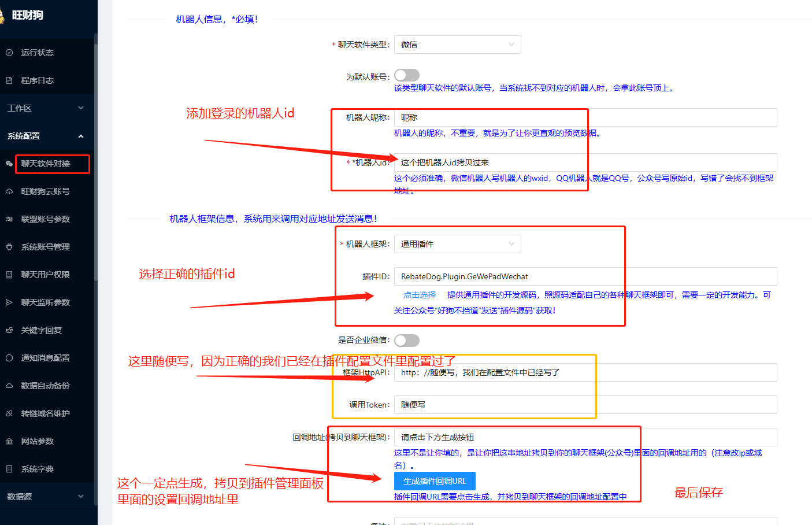Click the 点击选择 link
Viewport: 812px width, 525px height.
[x=420, y=295]
